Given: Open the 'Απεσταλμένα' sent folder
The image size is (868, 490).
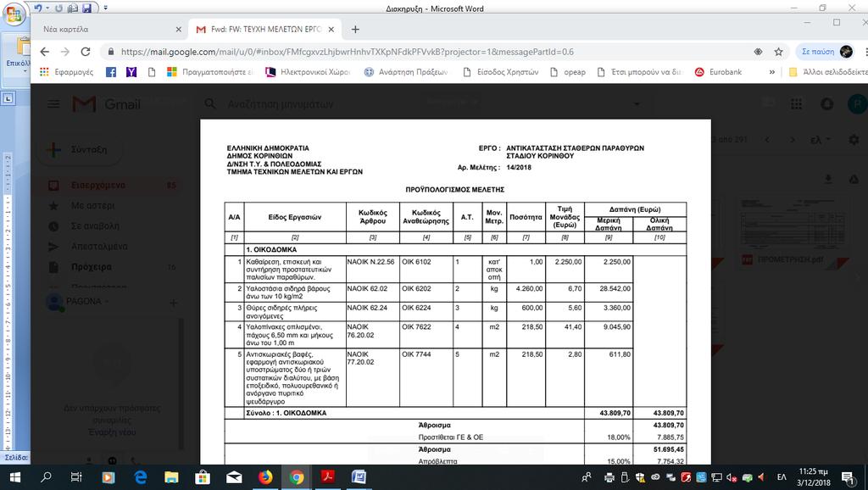Looking at the screenshot, I should (x=99, y=247).
